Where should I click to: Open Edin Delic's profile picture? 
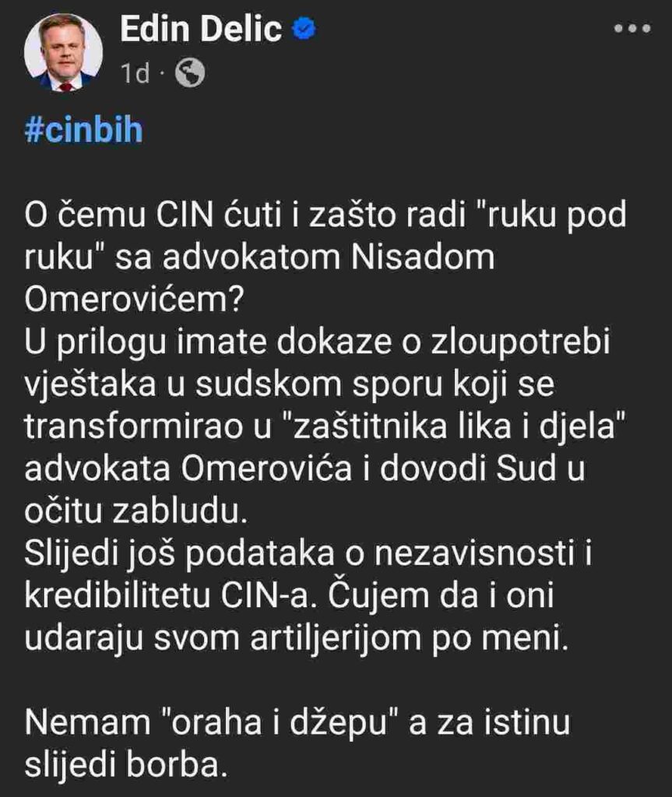(62, 52)
